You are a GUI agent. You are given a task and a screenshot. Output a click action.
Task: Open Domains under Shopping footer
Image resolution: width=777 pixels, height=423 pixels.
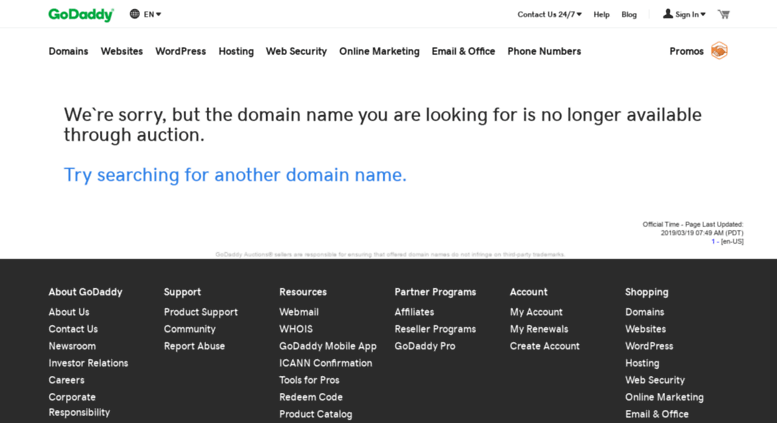pyautogui.click(x=645, y=312)
